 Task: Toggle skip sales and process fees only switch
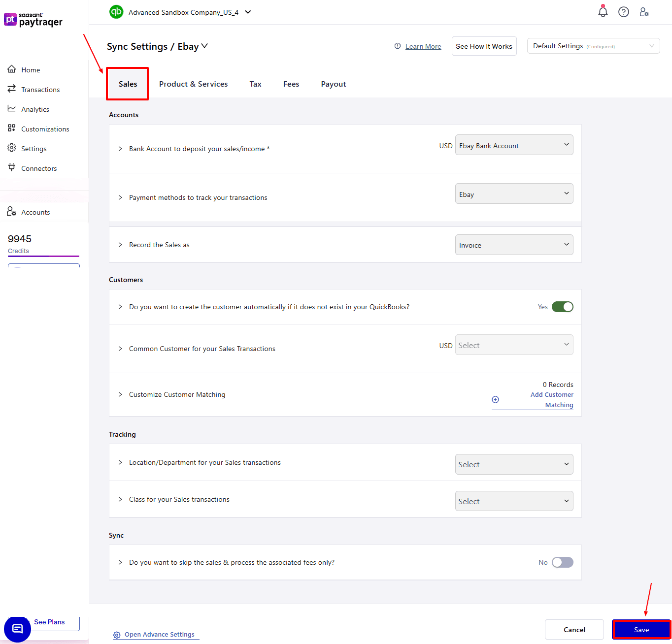click(x=562, y=562)
